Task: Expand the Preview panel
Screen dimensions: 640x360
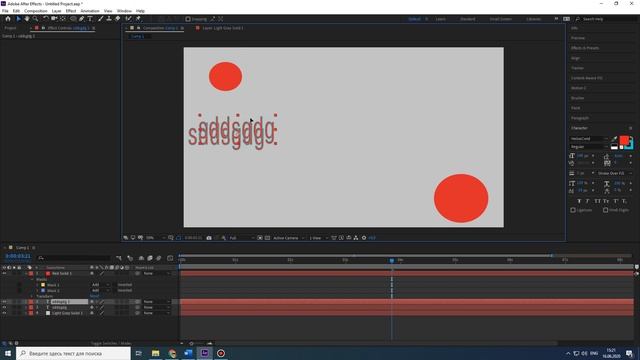Action: tap(578, 38)
